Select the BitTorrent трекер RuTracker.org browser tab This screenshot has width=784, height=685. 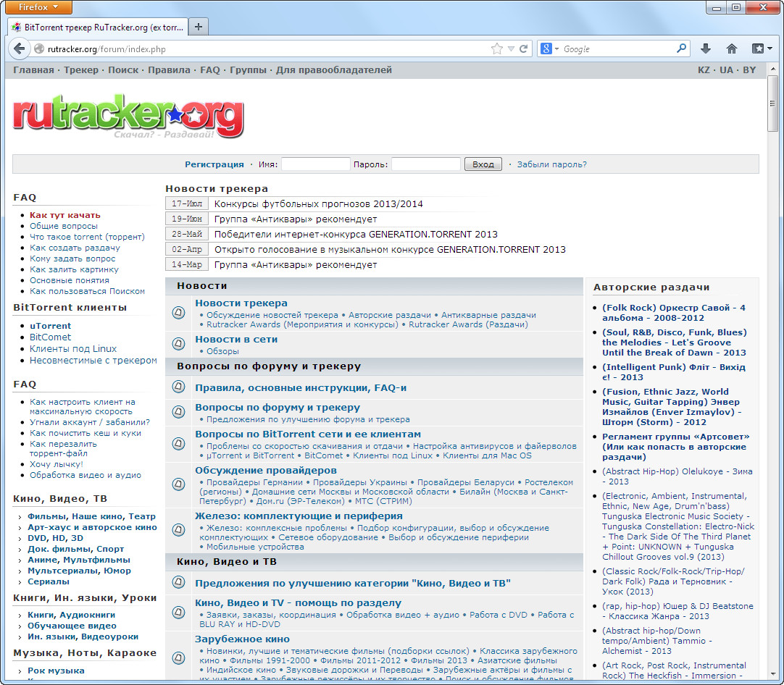click(99, 27)
